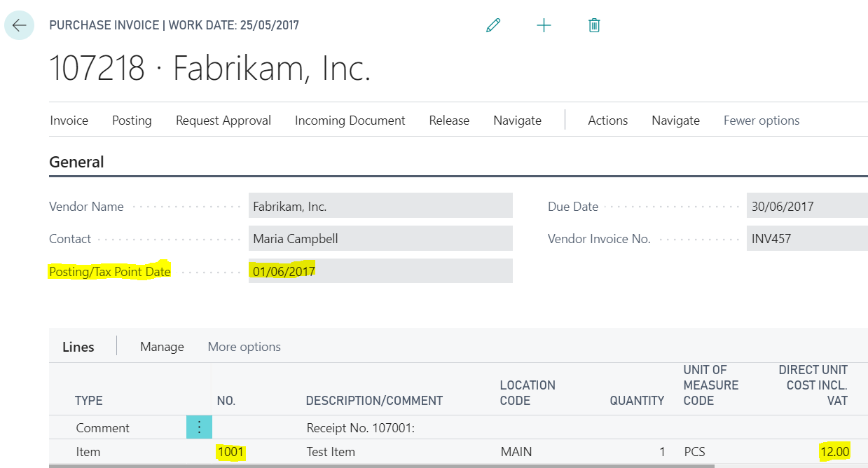
Task: Click Fewer options in the action bar
Action: click(761, 121)
